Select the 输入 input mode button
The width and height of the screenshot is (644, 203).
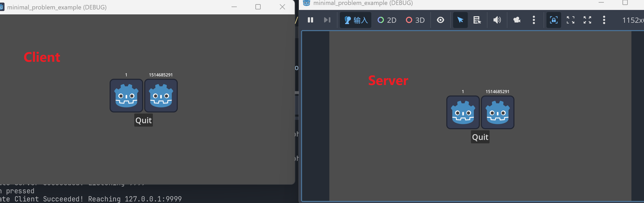[356, 20]
